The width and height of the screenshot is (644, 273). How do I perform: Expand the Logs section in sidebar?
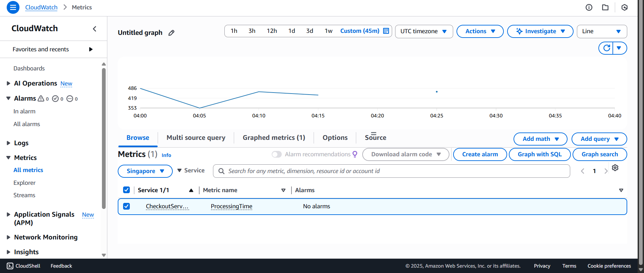pyautogui.click(x=9, y=143)
